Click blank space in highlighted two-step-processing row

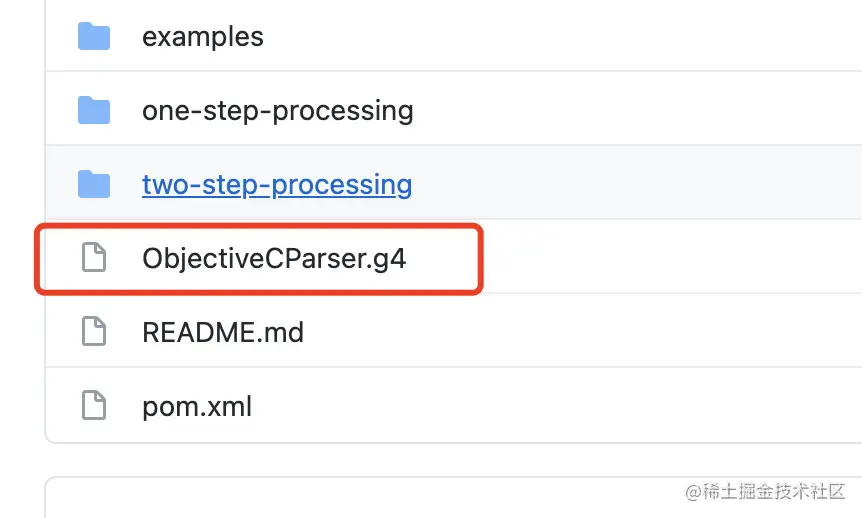[650, 184]
